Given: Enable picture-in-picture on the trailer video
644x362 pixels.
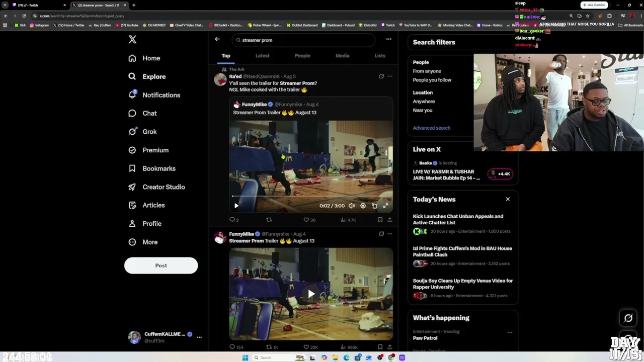Looking at the screenshot, I should point(374,206).
